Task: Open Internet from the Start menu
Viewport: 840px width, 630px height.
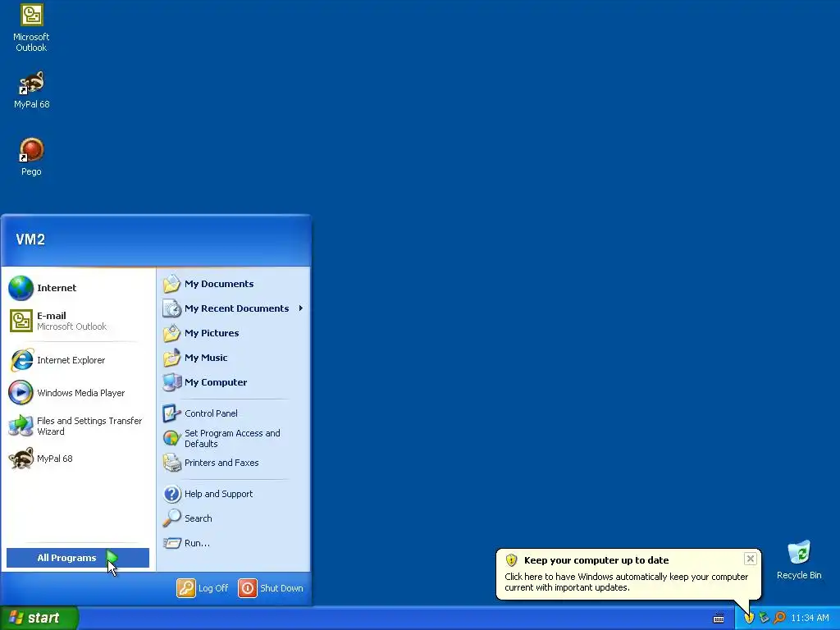Action: click(x=78, y=288)
